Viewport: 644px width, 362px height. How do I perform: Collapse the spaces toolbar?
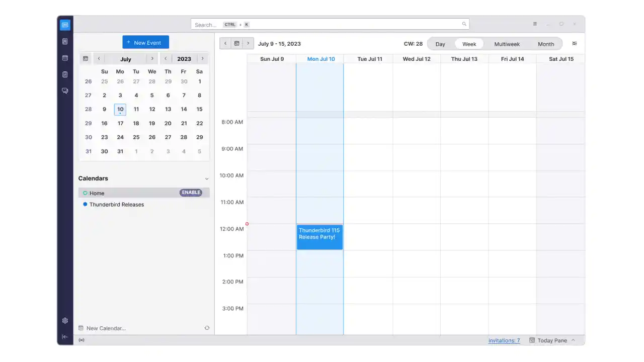click(x=65, y=337)
